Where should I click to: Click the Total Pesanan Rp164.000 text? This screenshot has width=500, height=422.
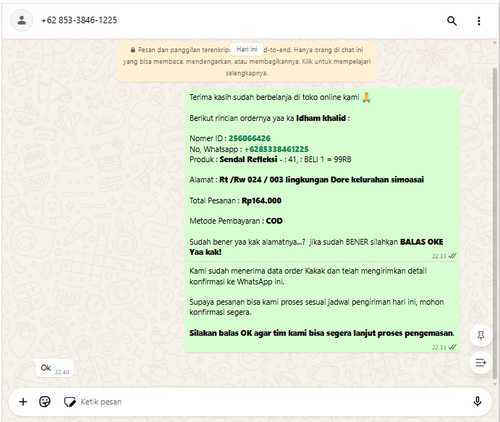[x=235, y=201]
